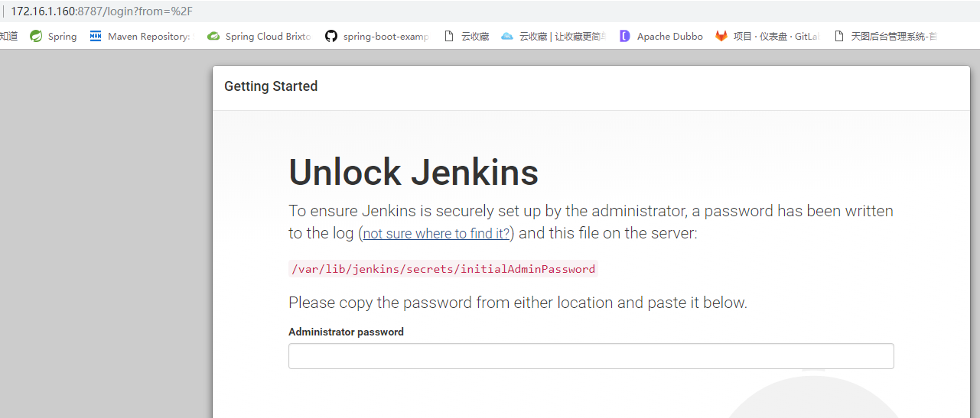The image size is (980, 418).
Task: Open the 云收藏 | 让收藏更简单 bookmark
Action: pos(555,36)
